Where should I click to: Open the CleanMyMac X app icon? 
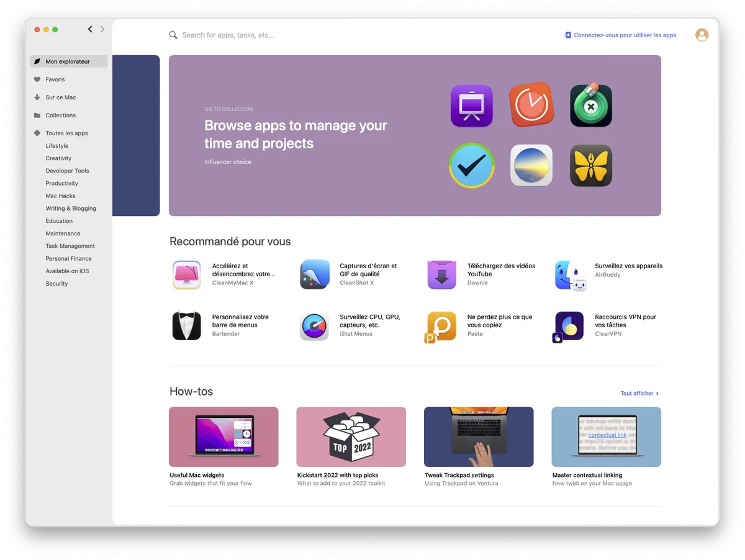[x=186, y=275]
